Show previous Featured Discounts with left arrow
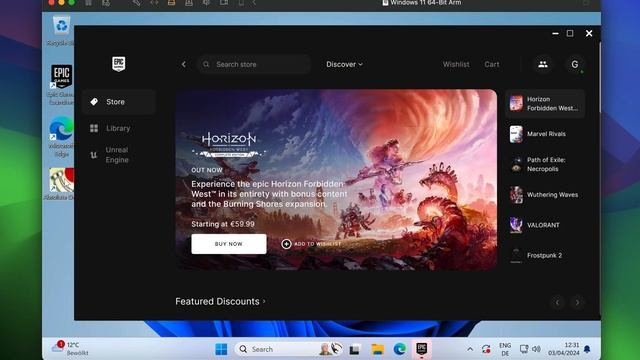This screenshot has height=360, width=640. pos(558,302)
